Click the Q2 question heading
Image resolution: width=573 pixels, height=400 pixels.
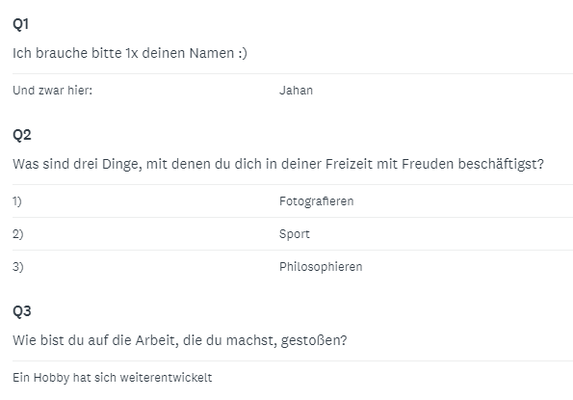point(22,135)
